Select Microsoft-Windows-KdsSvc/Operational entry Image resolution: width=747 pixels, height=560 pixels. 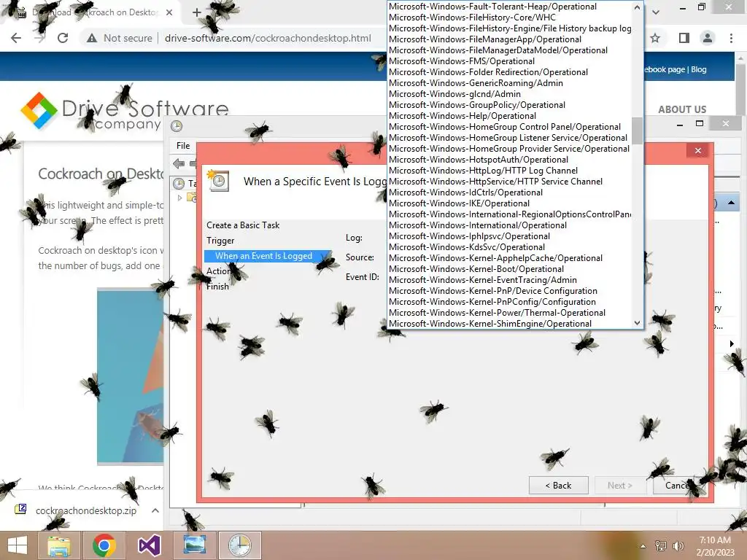pos(510,248)
